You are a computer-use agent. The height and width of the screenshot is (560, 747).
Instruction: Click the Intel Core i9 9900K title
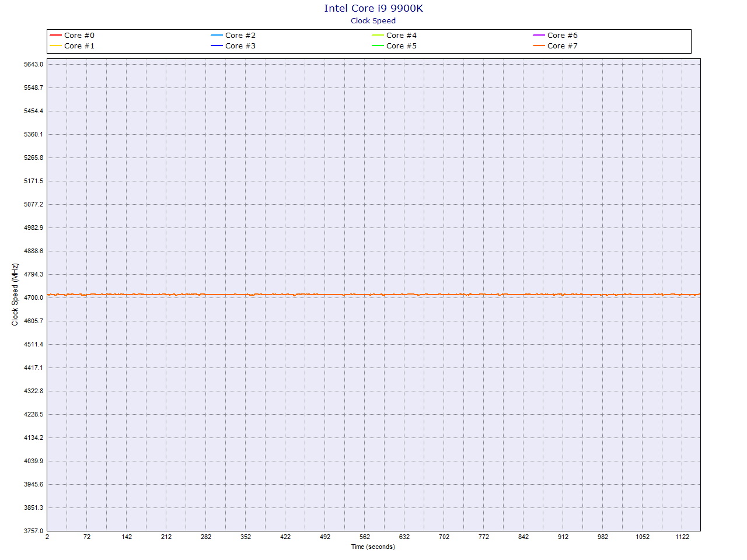pyautogui.click(x=373, y=8)
